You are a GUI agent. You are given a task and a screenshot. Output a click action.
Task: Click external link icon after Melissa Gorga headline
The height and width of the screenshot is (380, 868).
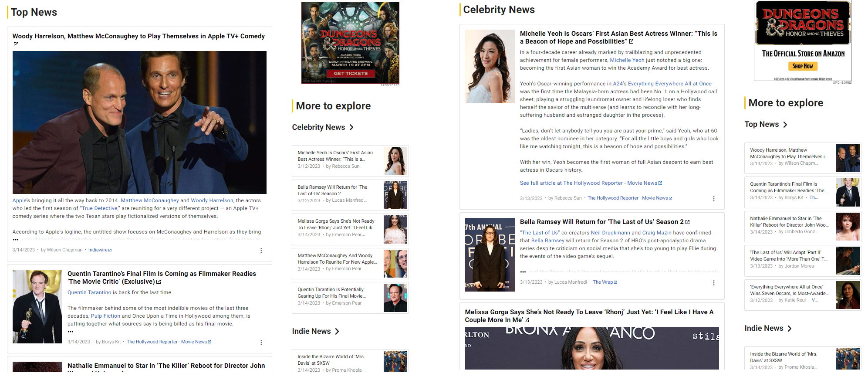[x=527, y=320]
